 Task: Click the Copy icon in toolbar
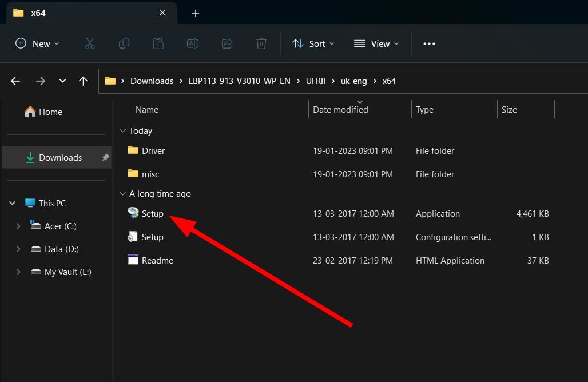[124, 43]
